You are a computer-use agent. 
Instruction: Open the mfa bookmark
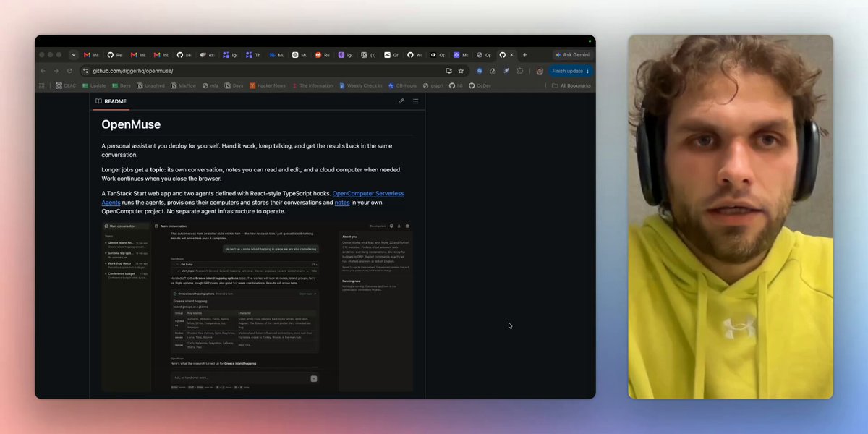[x=210, y=85]
